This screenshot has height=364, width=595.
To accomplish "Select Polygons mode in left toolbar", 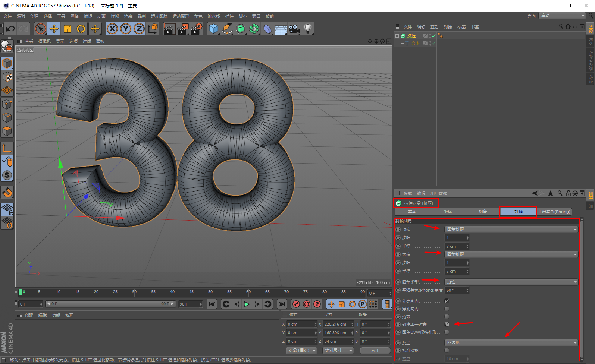I will (x=7, y=131).
